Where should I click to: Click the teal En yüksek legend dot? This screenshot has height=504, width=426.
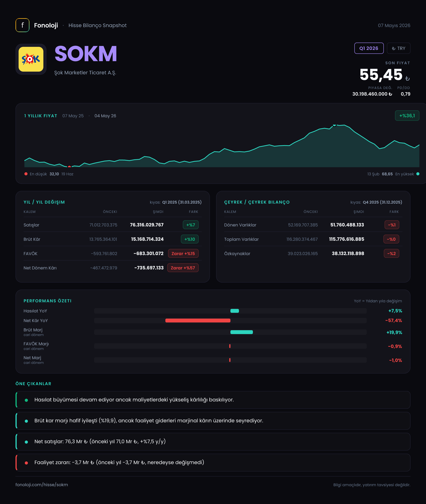pyautogui.click(x=418, y=174)
